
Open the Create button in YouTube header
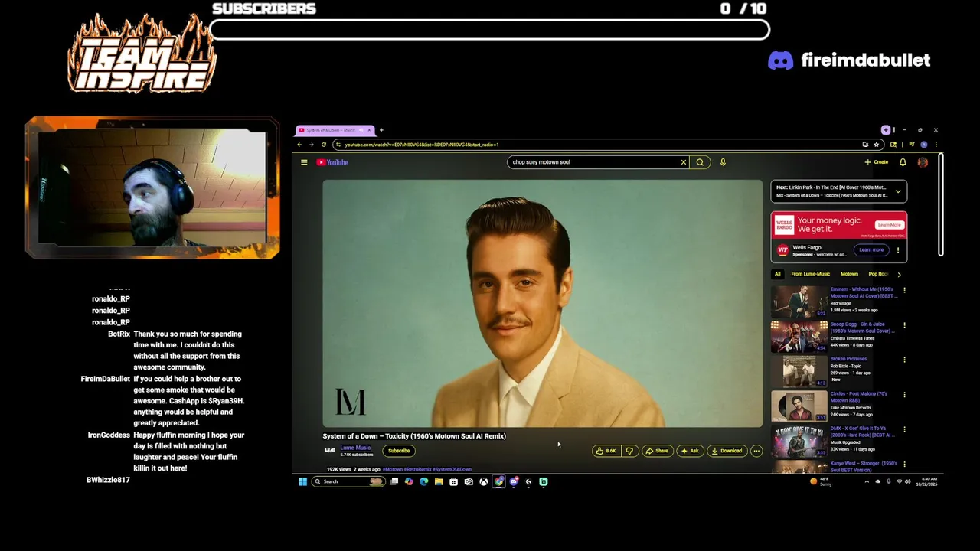tap(877, 162)
